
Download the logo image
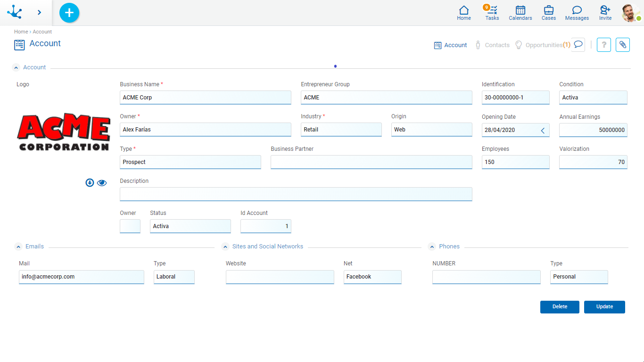(x=90, y=183)
